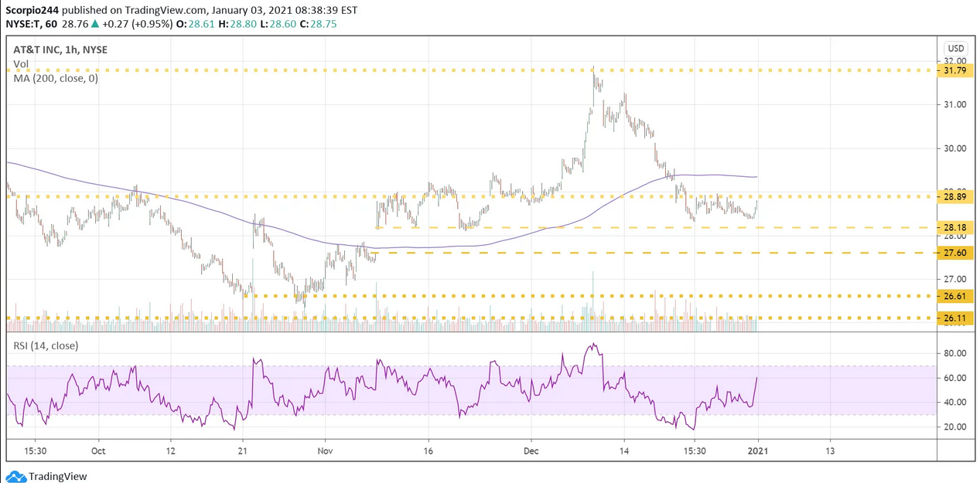Image resolution: width=980 pixels, height=483 pixels.
Task: Click the 27.00 price axis value
Action: click(955, 279)
